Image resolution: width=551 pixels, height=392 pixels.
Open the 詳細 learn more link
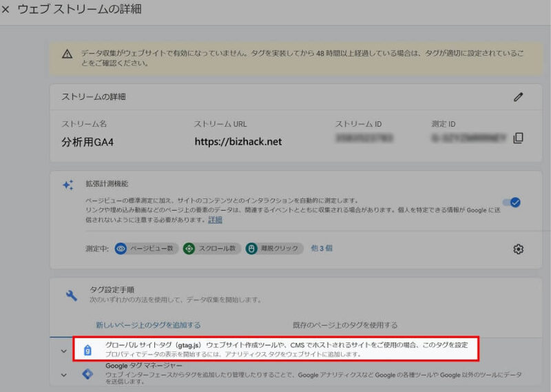(x=215, y=220)
